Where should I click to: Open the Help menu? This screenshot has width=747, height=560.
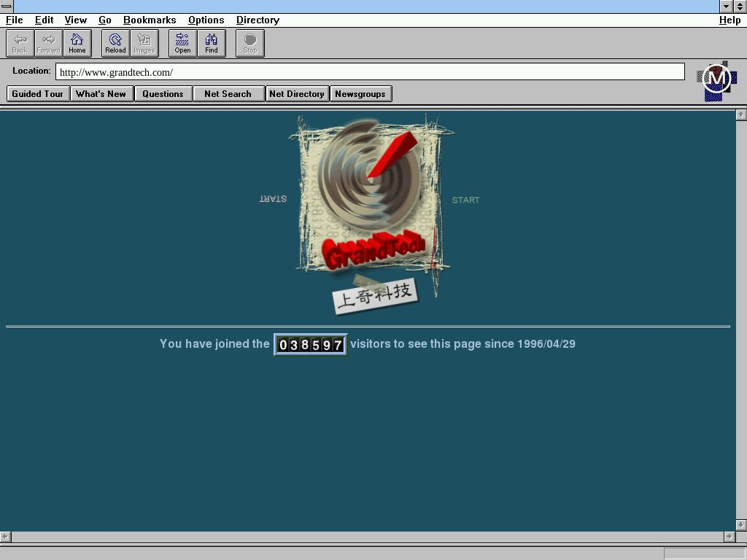pos(729,20)
